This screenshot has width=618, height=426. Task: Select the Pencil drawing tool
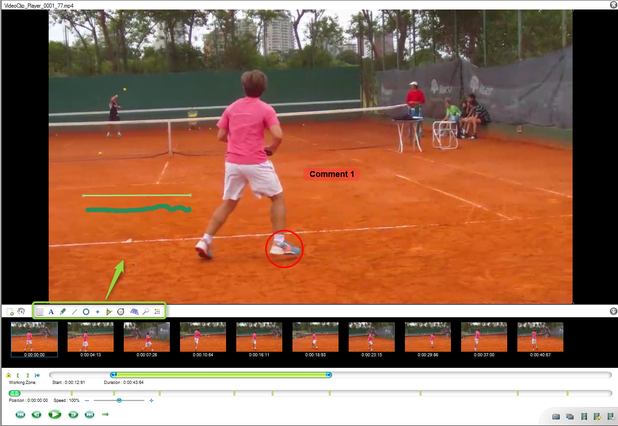[x=63, y=312]
